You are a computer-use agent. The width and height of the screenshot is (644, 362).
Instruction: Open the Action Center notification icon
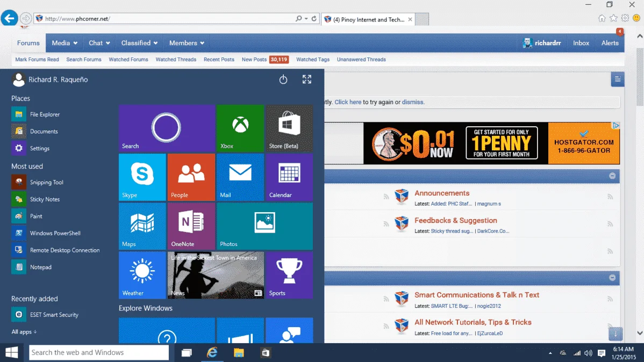pyautogui.click(x=602, y=353)
